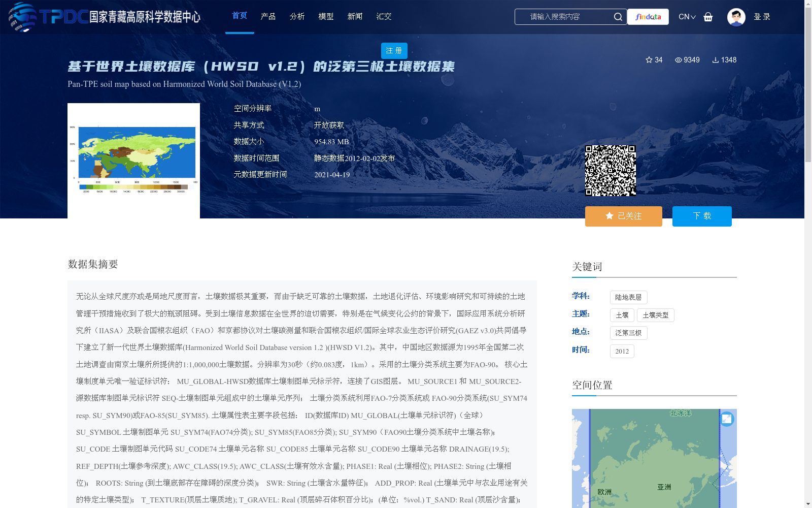
Task: Click the 登录 login link
Action: click(x=762, y=17)
